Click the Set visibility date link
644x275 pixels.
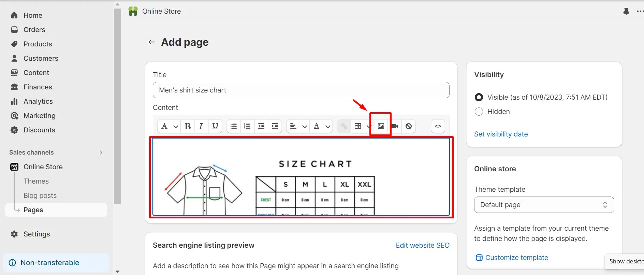coord(501,134)
